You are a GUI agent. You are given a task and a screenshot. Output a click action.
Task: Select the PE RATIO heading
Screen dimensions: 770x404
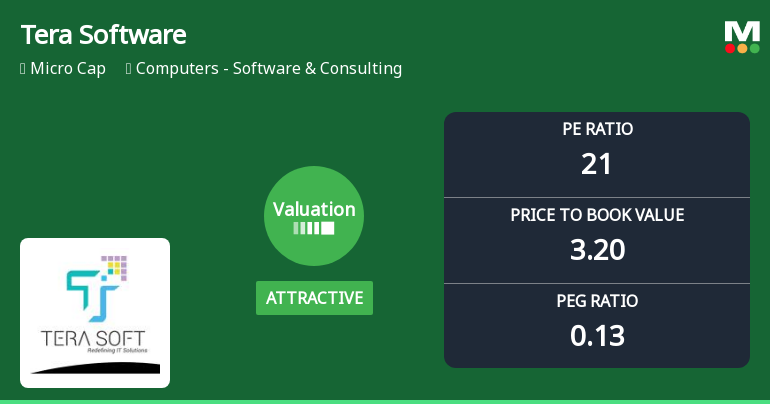click(597, 129)
